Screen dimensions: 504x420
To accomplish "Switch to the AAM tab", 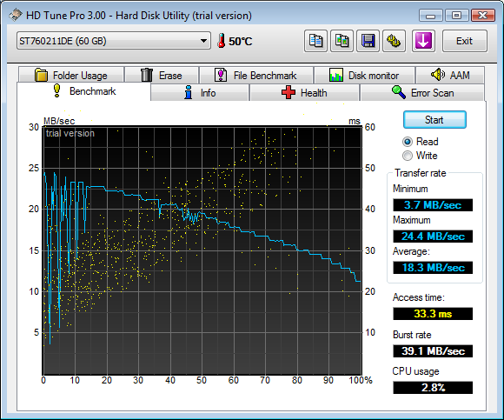I will pos(450,76).
